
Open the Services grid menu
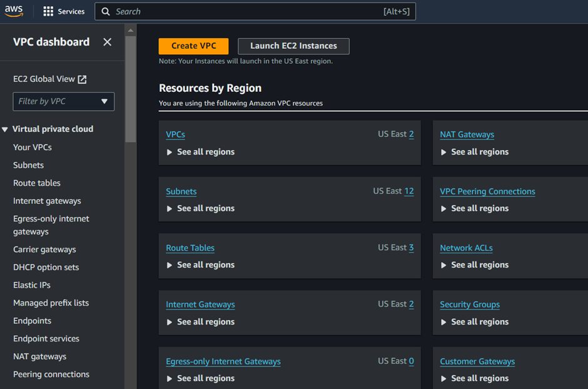(48, 12)
